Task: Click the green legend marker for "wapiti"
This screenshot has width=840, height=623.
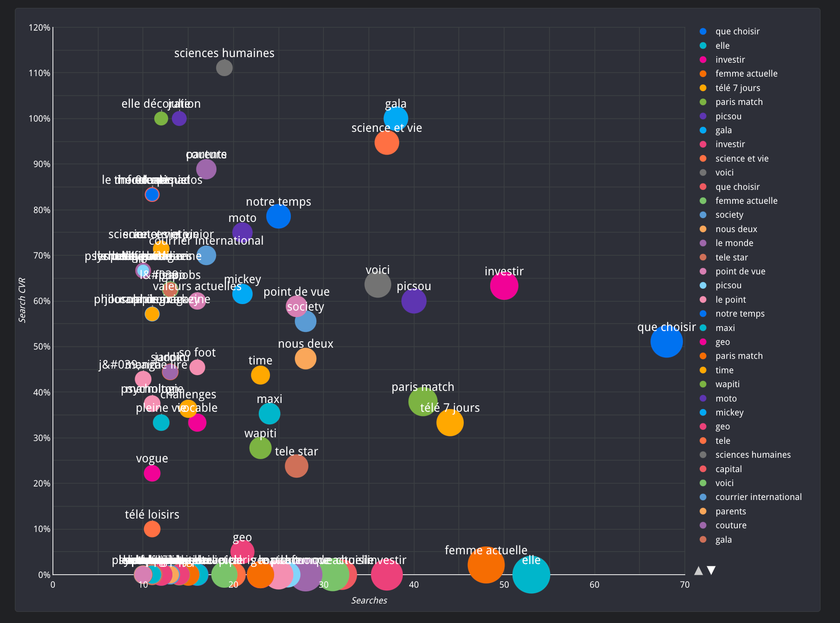Action: point(703,384)
